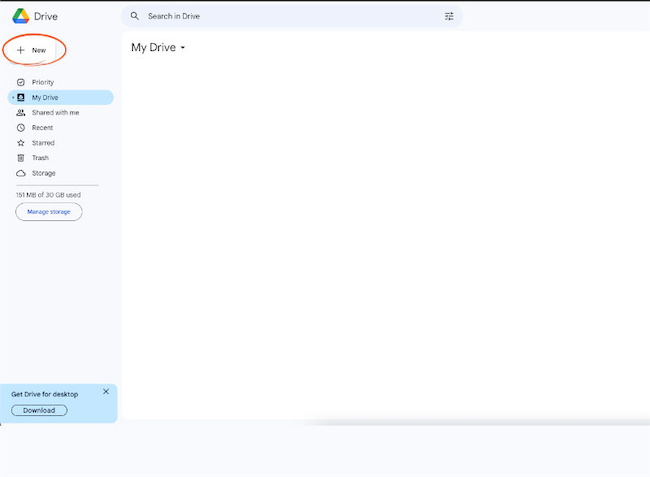Image resolution: width=650 pixels, height=477 pixels.
Task: Open the Trash view
Action: pos(61,158)
